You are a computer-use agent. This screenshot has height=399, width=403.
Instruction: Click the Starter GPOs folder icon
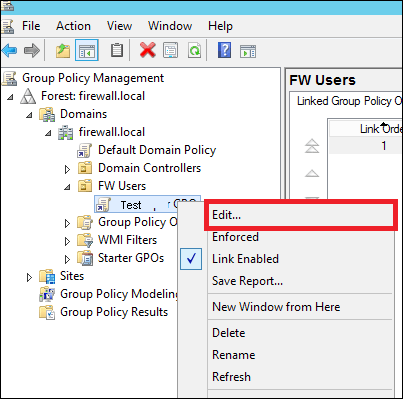[85, 258]
